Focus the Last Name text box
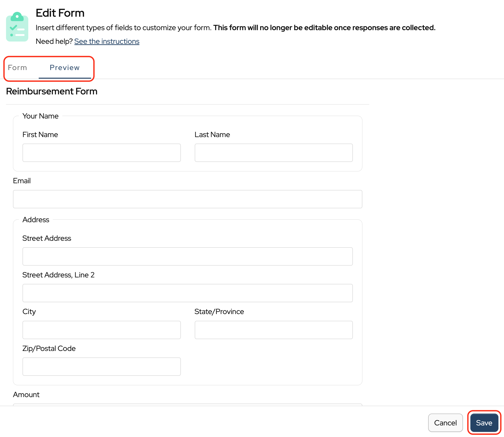This screenshot has height=437, width=504. [x=274, y=153]
